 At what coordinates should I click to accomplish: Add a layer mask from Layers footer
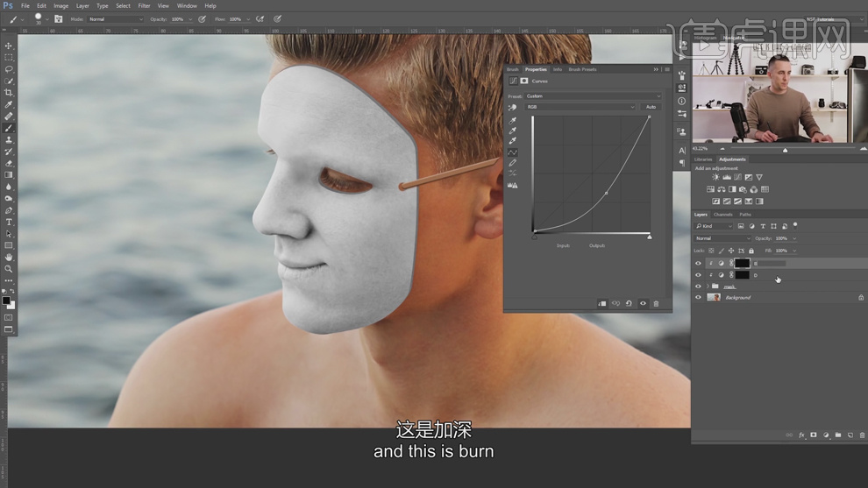click(x=813, y=435)
